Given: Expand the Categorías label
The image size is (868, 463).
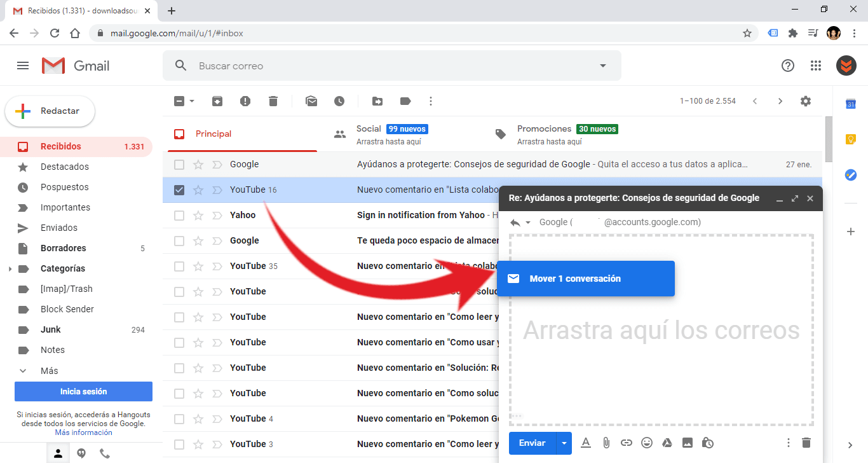Looking at the screenshot, I should pos(10,269).
